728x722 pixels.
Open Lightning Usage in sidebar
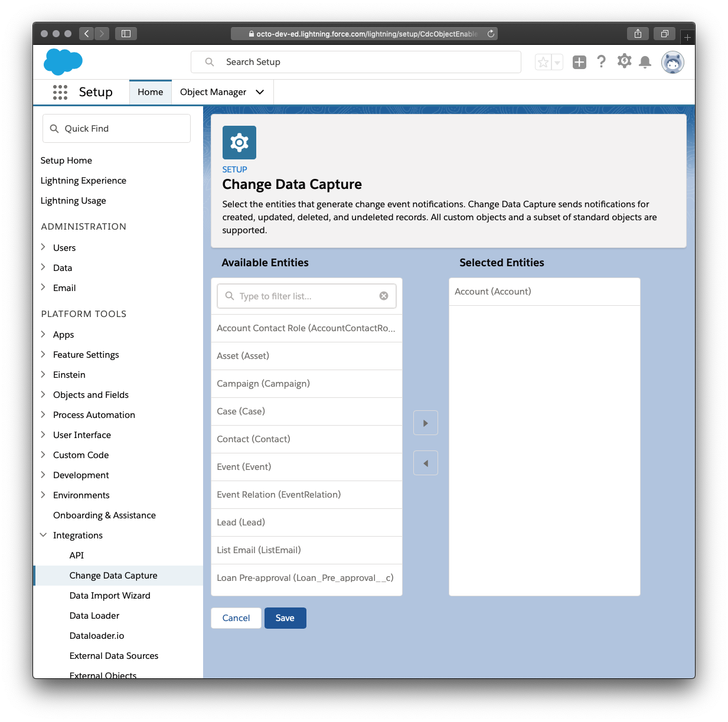pos(73,201)
